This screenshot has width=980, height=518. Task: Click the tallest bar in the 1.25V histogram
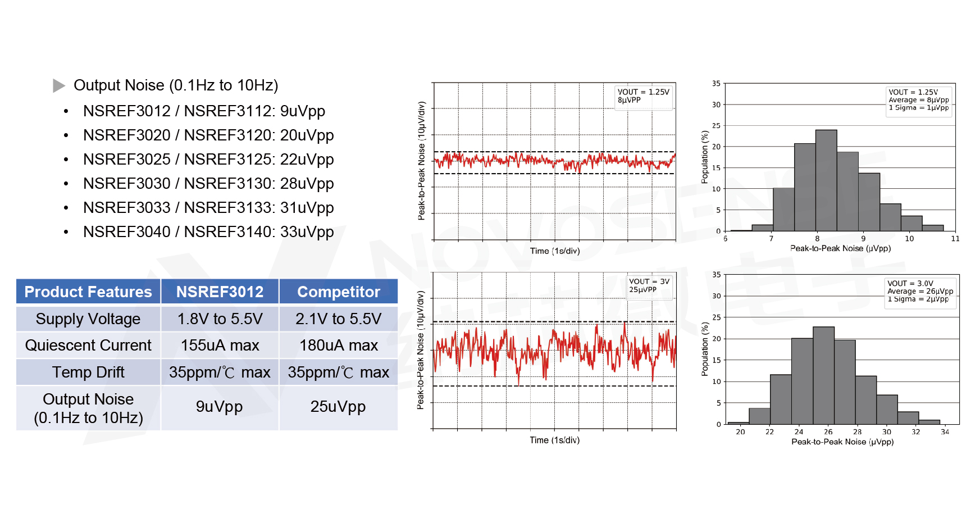point(826,180)
